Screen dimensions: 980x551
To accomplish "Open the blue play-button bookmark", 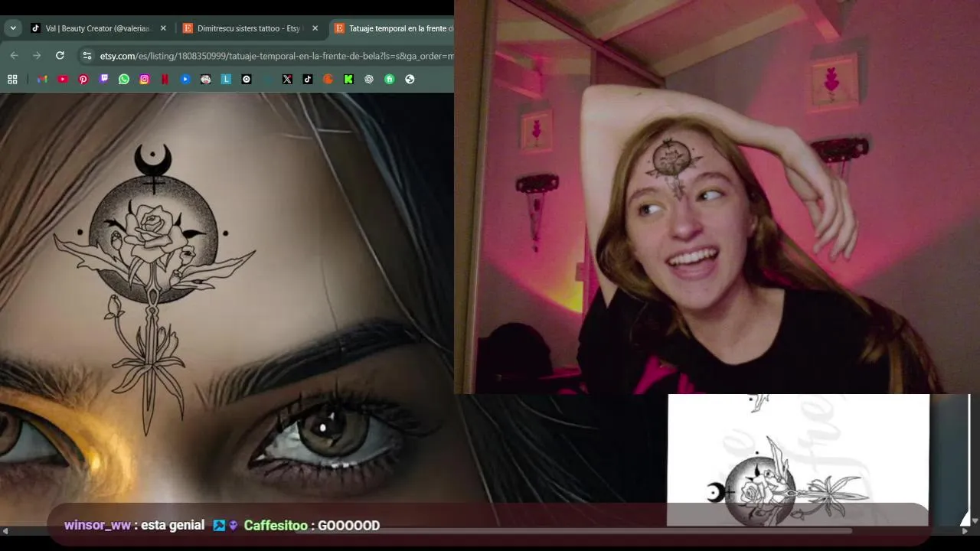I will coord(185,79).
